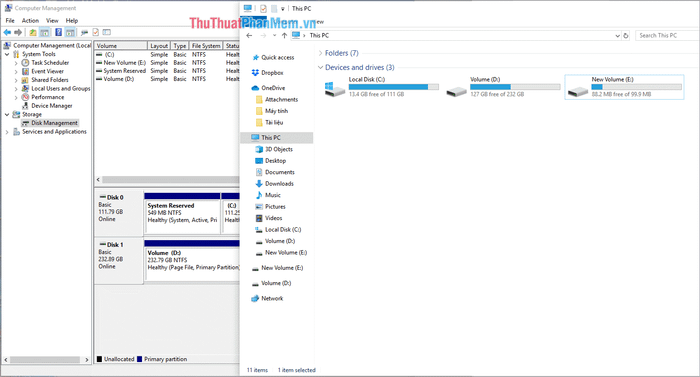Click This PC address bar path

point(319,35)
